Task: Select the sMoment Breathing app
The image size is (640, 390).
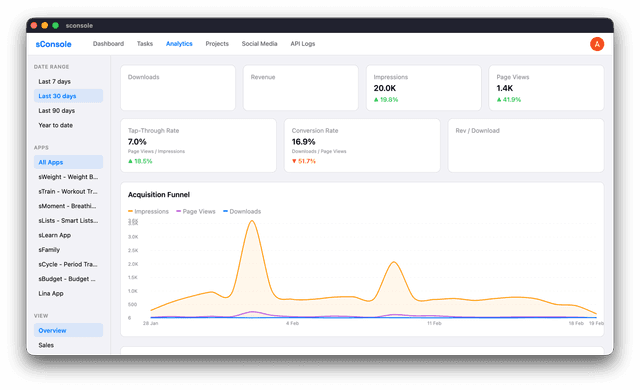Action: click(x=68, y=206)
